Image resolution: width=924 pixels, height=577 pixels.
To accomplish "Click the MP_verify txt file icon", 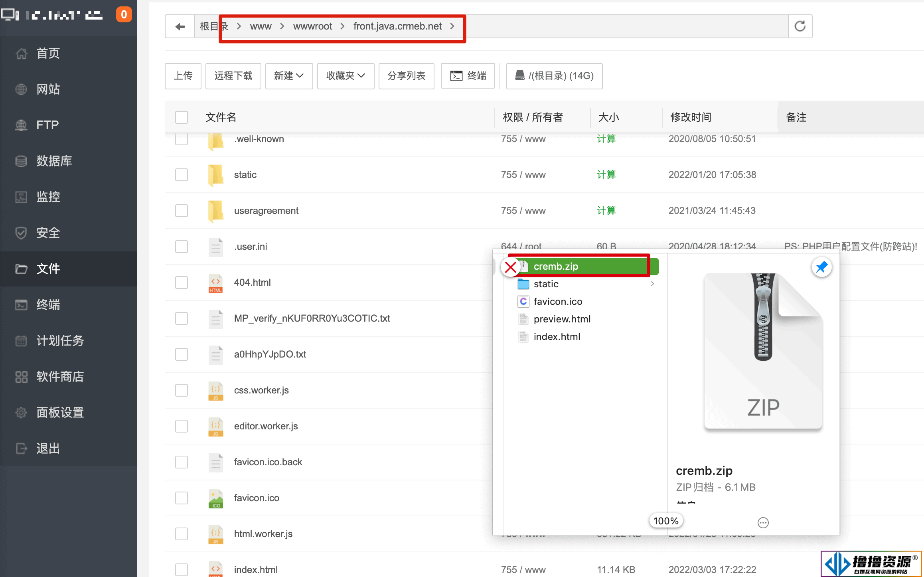I will [x=216, y=318].
